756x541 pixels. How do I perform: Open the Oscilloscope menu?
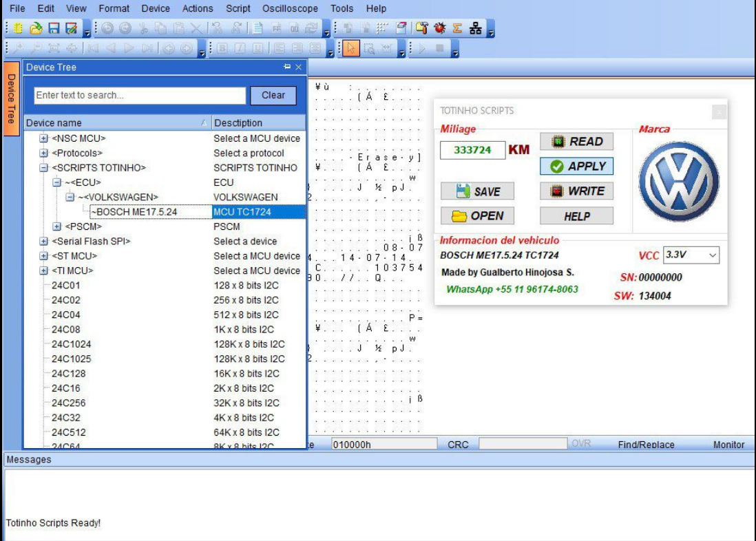pos(290,9)
